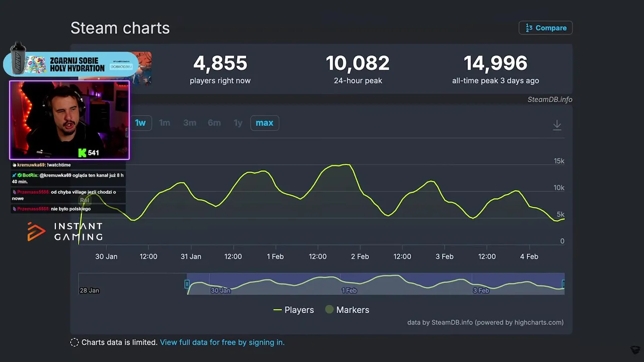Click the Instant Gaming logo
644x362 pixels.
click(x=65, y=231)
